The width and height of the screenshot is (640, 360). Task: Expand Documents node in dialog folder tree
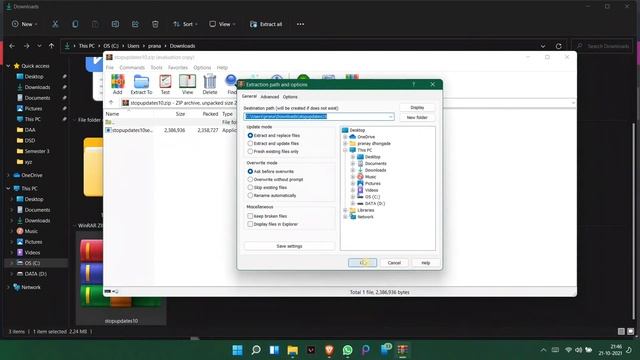pyautogui.click(x=353, y=164)
